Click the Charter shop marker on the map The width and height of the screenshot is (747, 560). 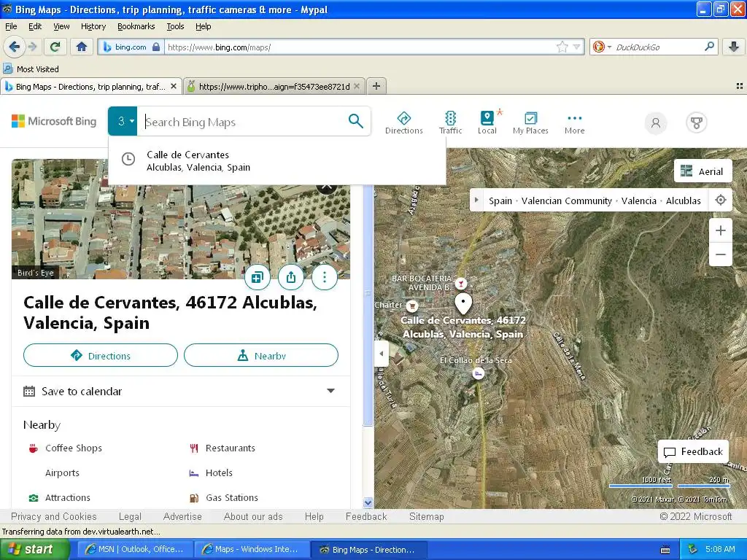click(x=412, y=306)
